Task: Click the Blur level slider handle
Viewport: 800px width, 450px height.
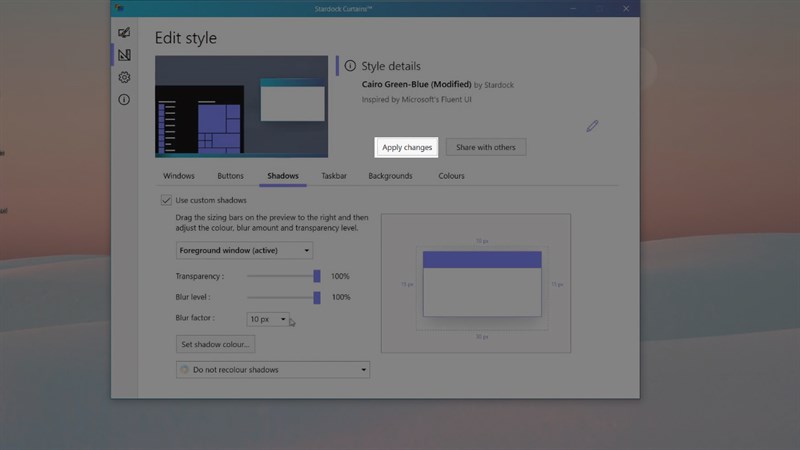Action: click(317, 297)
